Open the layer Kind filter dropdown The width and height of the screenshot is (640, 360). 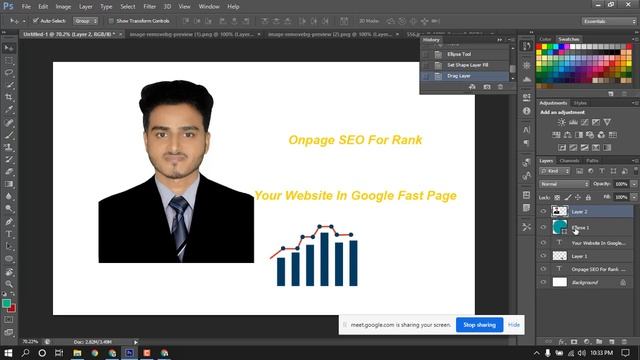pyautogui.click(x=554, y=171)
